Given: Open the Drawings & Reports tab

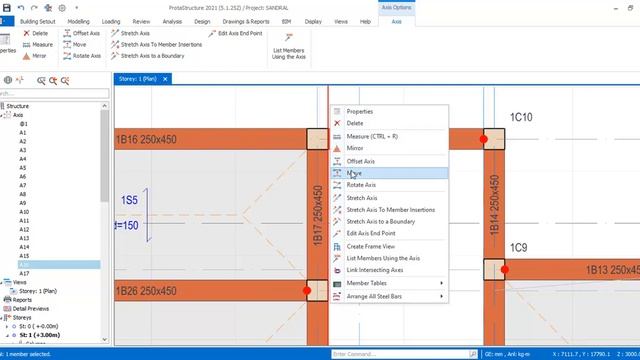Looking at the screenshot, I should pyautogui.click(x=246, y=21).
